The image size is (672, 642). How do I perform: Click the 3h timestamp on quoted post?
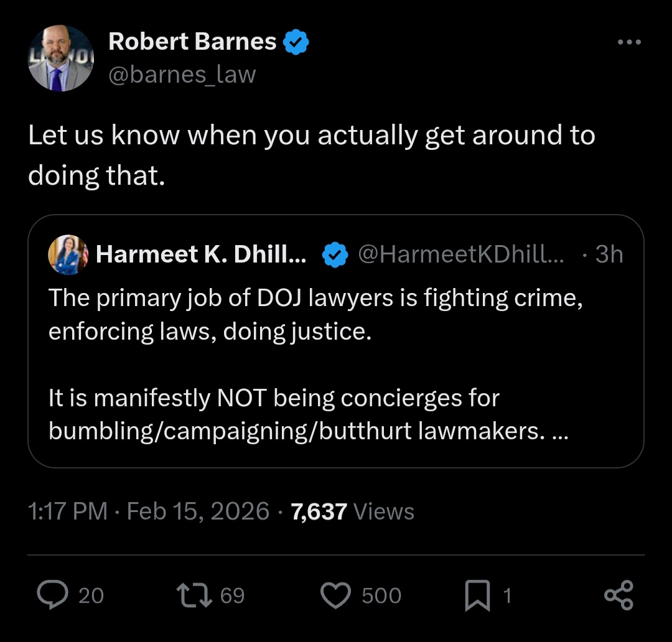click(609, 254)
